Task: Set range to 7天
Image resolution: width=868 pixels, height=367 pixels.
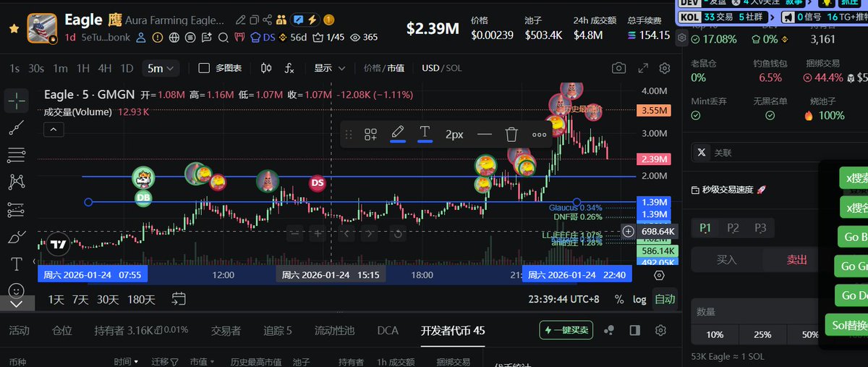Action: tap(80, 299)
